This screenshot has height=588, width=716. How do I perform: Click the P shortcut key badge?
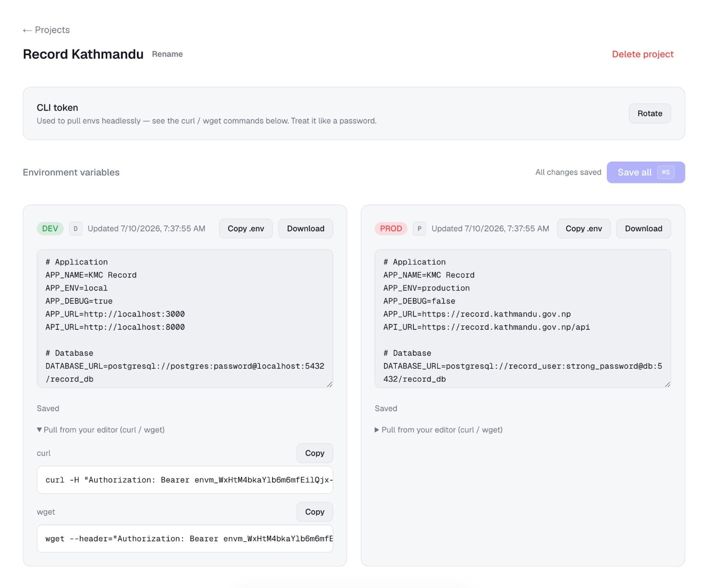[419, 229]
